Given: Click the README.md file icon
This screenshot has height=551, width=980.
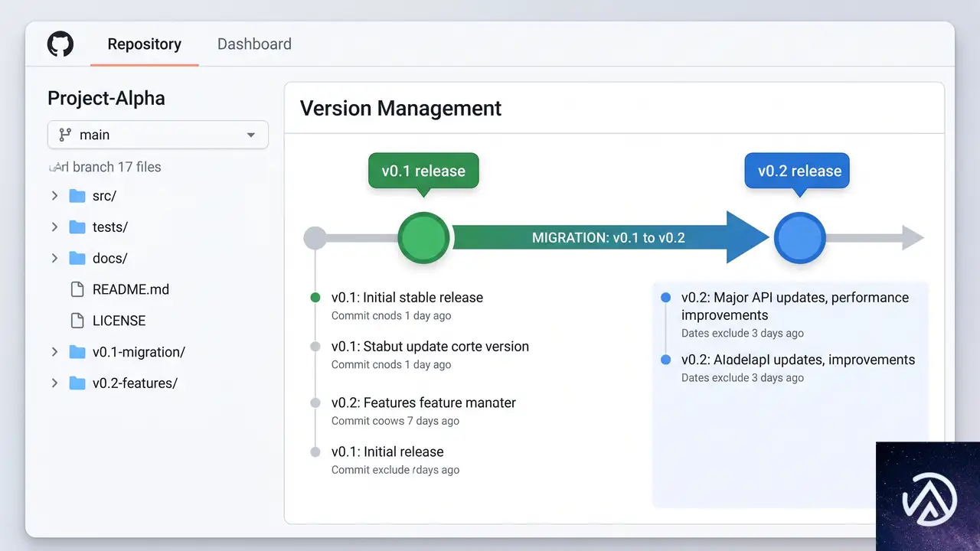Looking at the screenshot, I should point(77,289).
